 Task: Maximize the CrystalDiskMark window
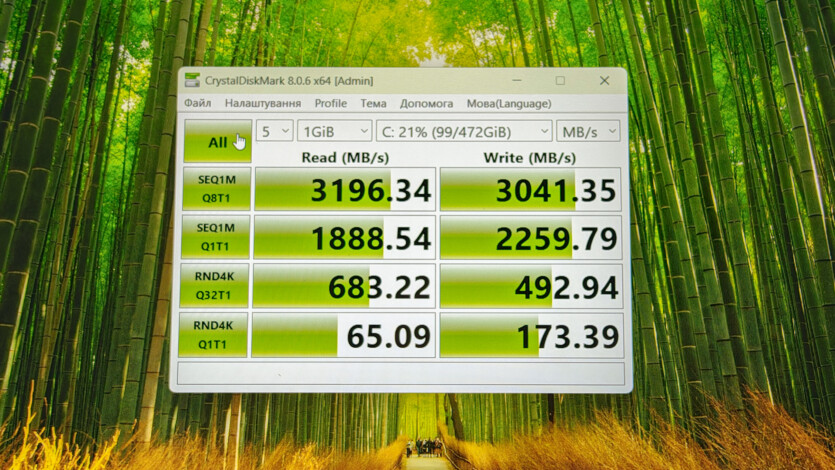click(x=560, y=80)
